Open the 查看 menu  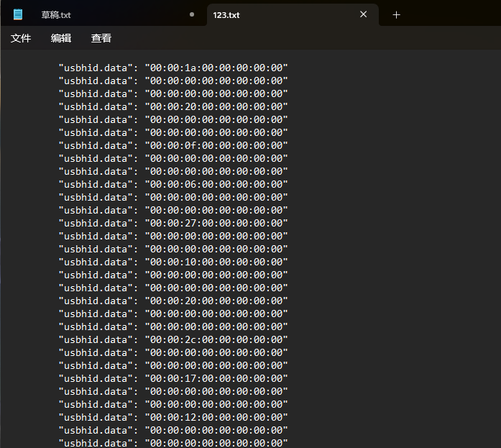point(101,38)
